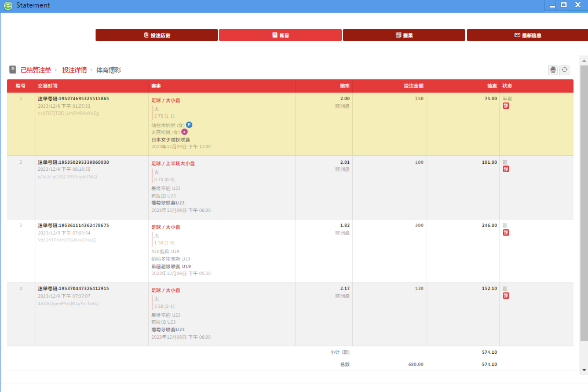Click the 赔率 column header
This screenshot has height=392, width=588.
tap(344, 86)
